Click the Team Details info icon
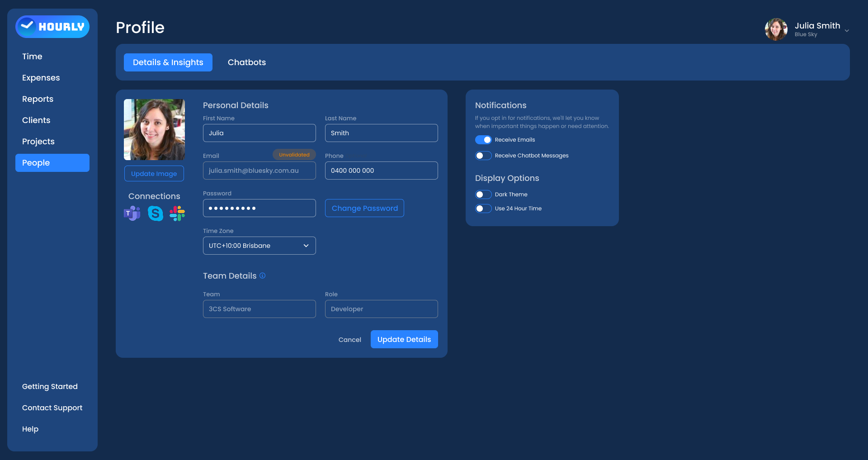Image resolution: width=868 pixels, height=460 pixels. [x=262, y=275]
